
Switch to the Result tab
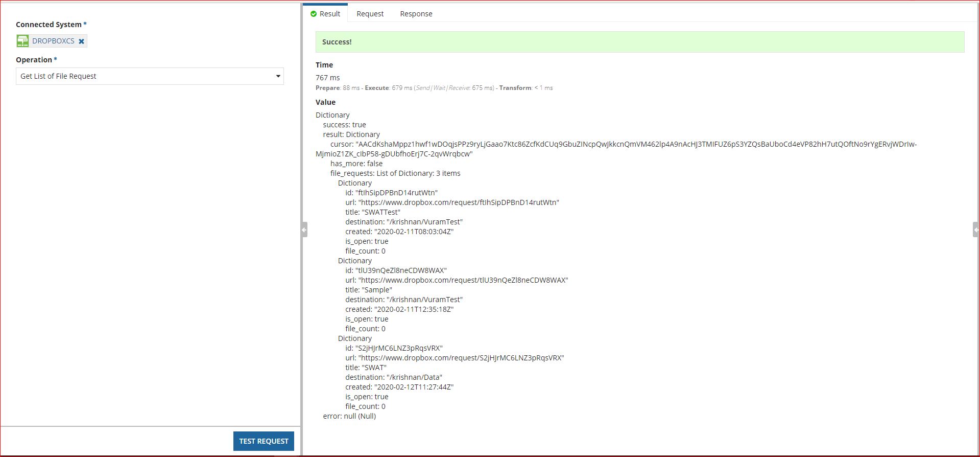click(325, 14)
